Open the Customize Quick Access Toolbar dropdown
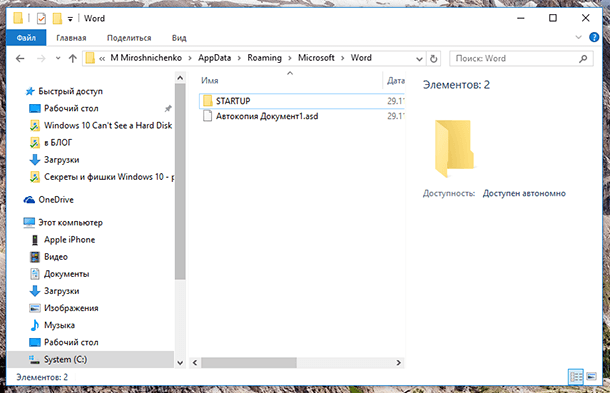610x393 pixels. pos(70,19)
